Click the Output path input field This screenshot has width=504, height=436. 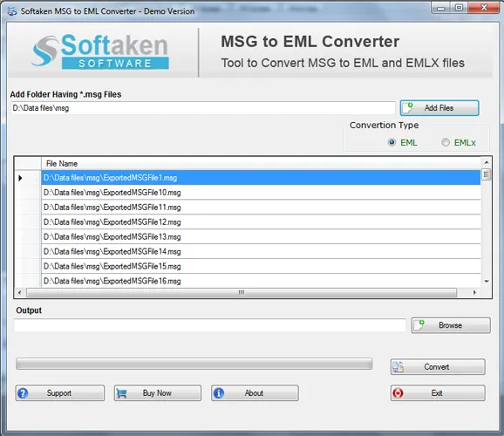coord(210,325)
